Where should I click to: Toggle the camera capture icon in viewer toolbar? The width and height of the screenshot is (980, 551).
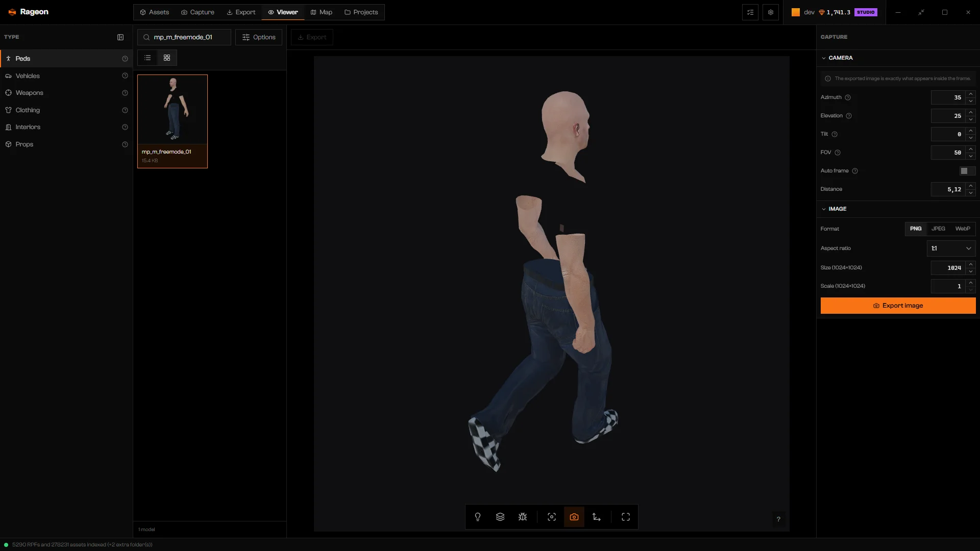[574, 517]
